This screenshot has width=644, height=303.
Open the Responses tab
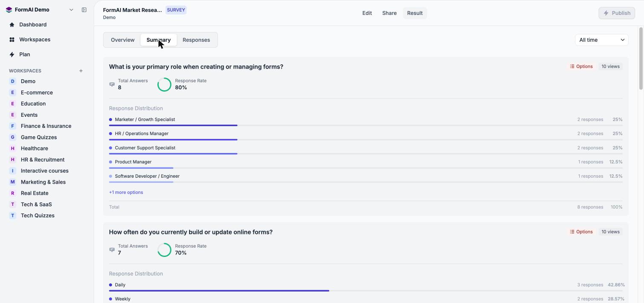pos(196,40)
